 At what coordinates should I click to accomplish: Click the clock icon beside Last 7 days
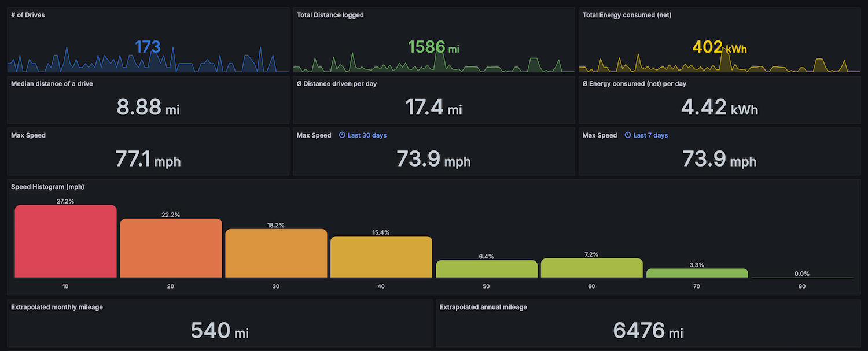[628, 135]
